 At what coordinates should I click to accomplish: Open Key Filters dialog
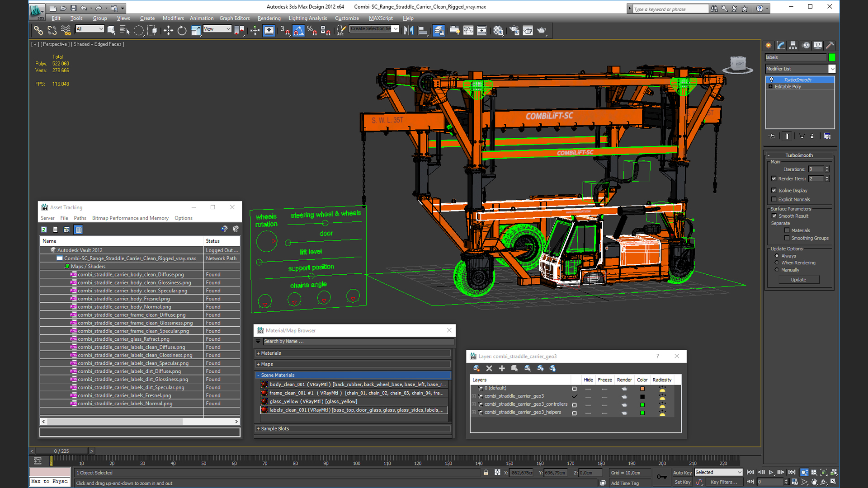click(724, 482)
